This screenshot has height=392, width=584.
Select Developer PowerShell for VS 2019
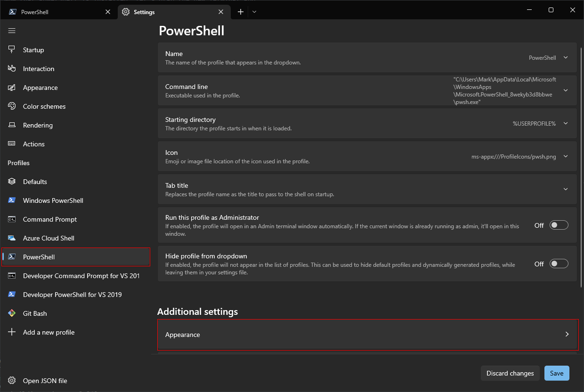coord(75,295)
